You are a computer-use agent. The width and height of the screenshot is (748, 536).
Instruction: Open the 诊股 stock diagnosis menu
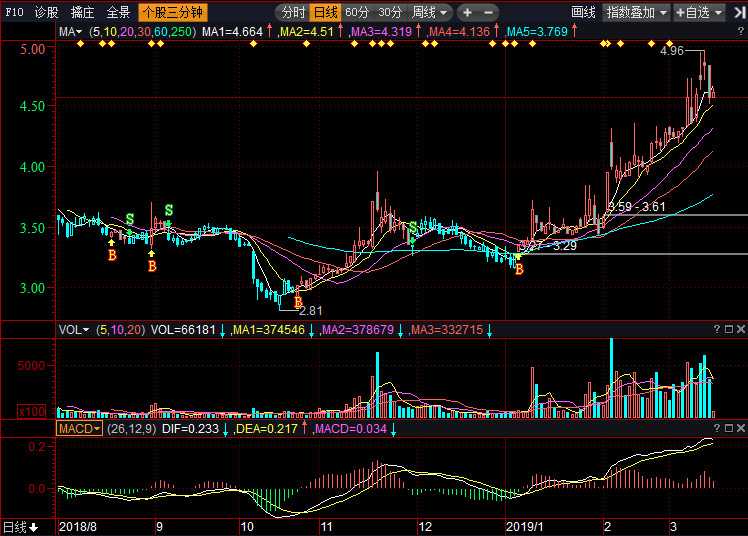coord(46,13)
